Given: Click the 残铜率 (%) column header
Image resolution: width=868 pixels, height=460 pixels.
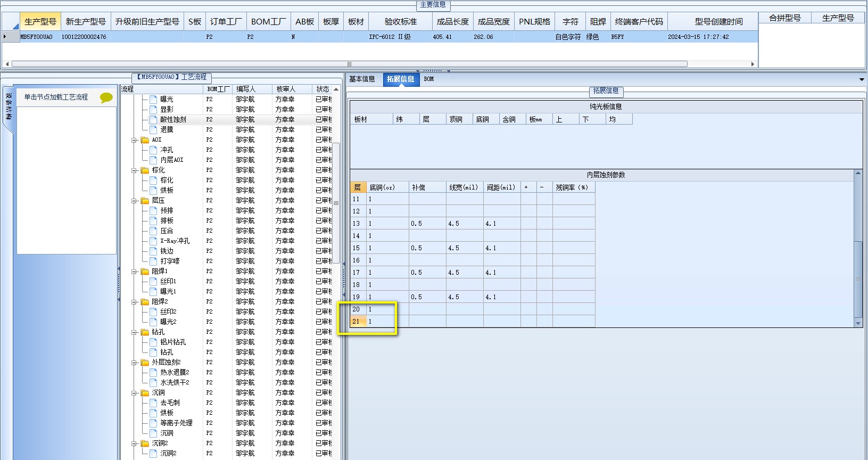Looking at the screenshot, I should [x=573, y=187].
